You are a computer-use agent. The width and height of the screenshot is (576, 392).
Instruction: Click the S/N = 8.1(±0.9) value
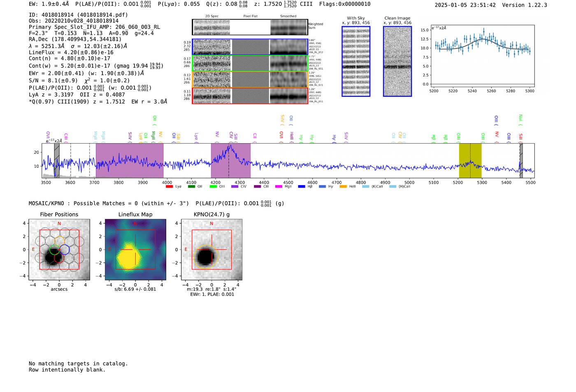click(53, 81)
